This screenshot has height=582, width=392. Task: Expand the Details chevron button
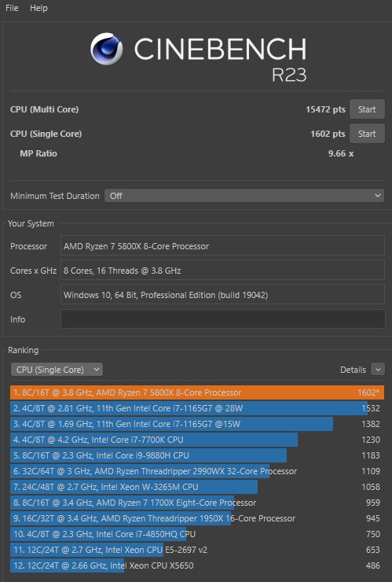click(x=378, y=370)
